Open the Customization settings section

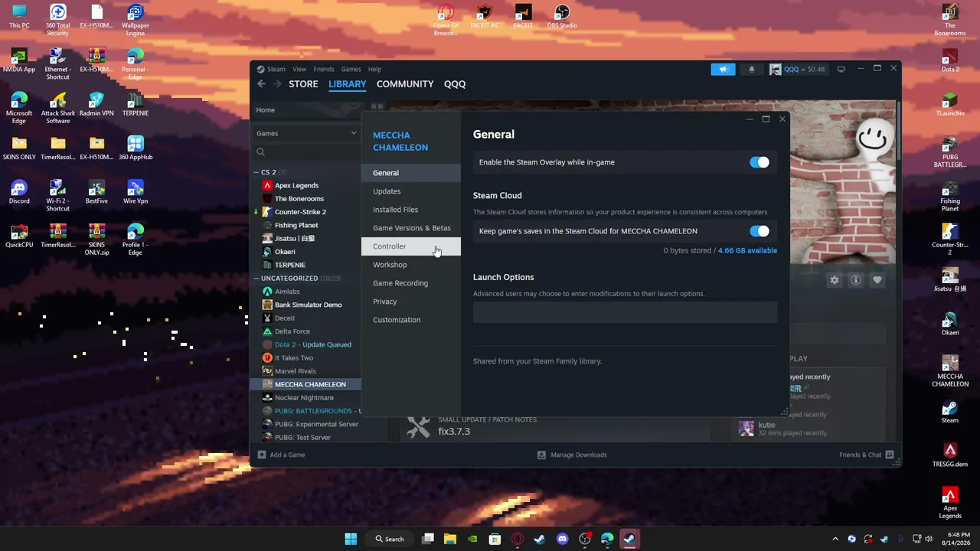coord(411,320)
